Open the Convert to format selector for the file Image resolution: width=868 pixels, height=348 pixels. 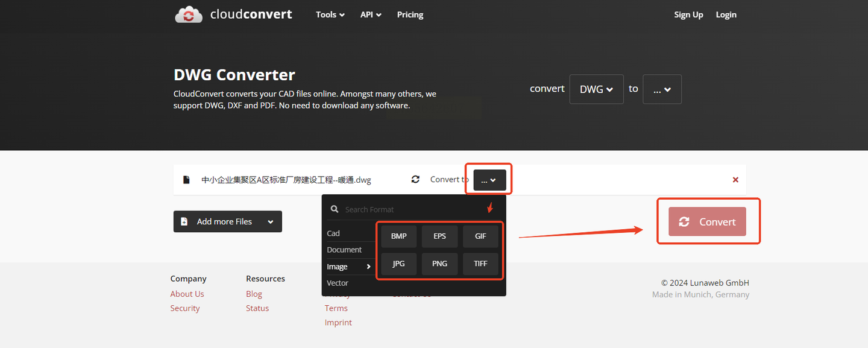489,180
